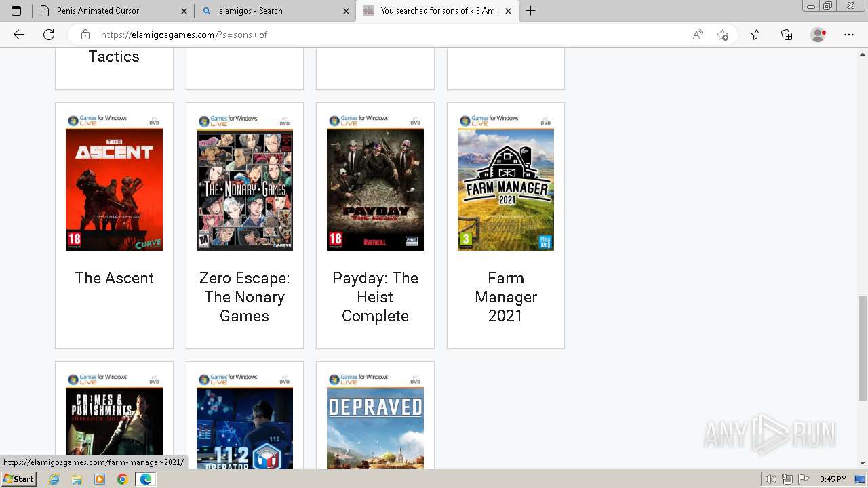Open the Windows Start menu
868x488 pixels.
click(x=19, y=479)
